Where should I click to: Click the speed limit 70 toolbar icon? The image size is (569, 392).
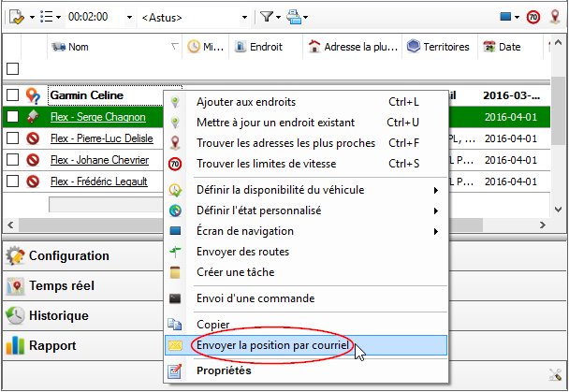coord(533,17)
